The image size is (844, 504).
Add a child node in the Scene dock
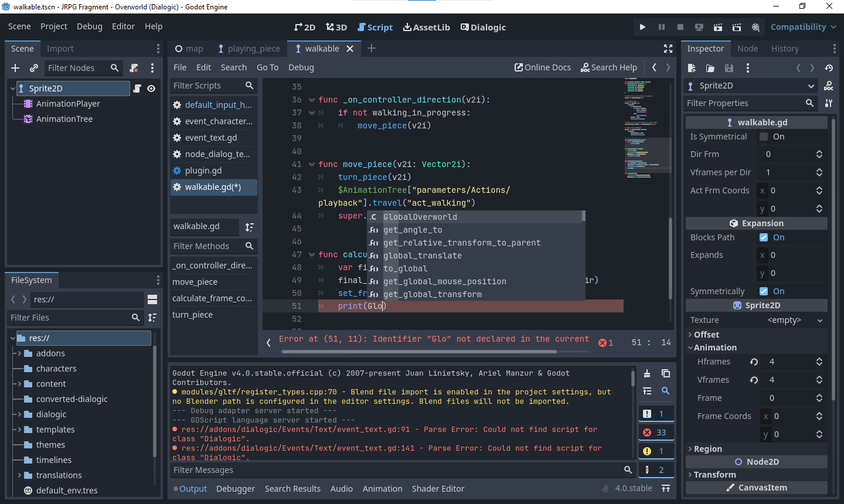coord(15,67)
